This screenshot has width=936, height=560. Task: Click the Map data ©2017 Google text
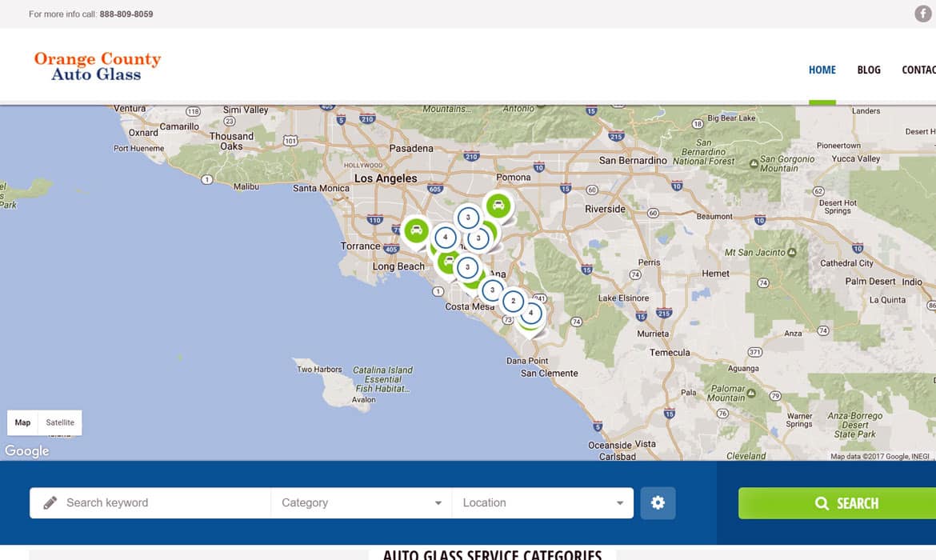point(880,456)
